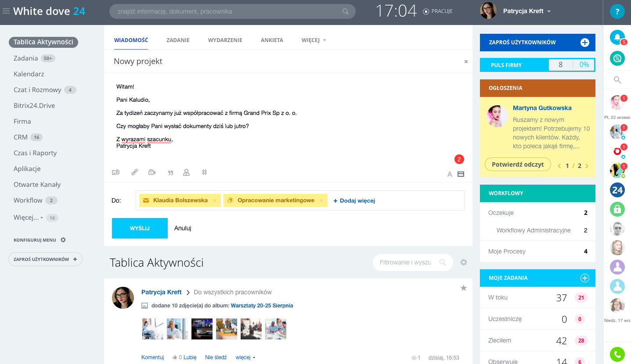Click the top search input field

(x=226, y=11)
